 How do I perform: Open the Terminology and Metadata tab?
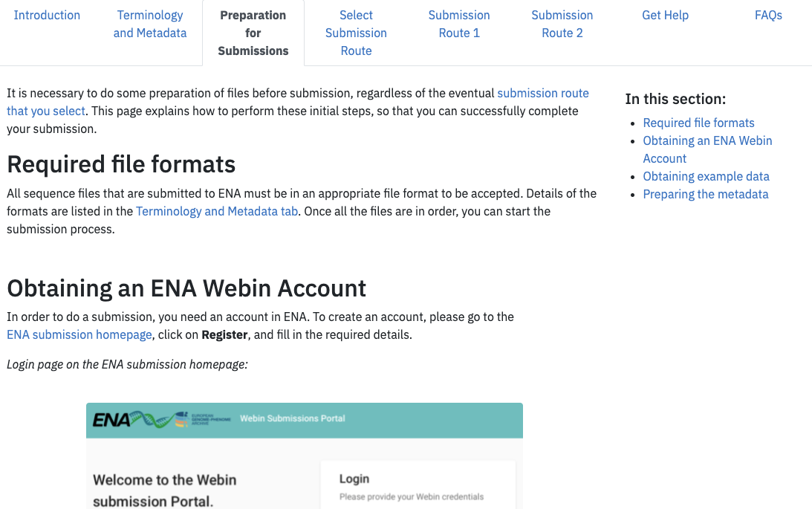coord(149,24)
